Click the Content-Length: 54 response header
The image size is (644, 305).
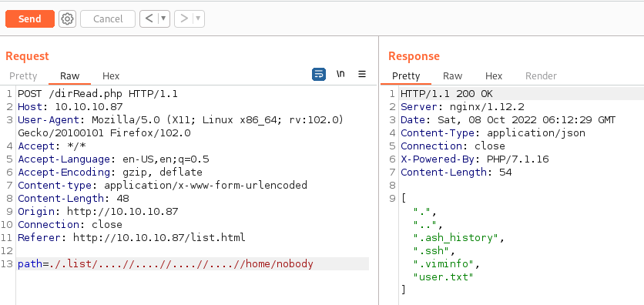click(456, 172)
